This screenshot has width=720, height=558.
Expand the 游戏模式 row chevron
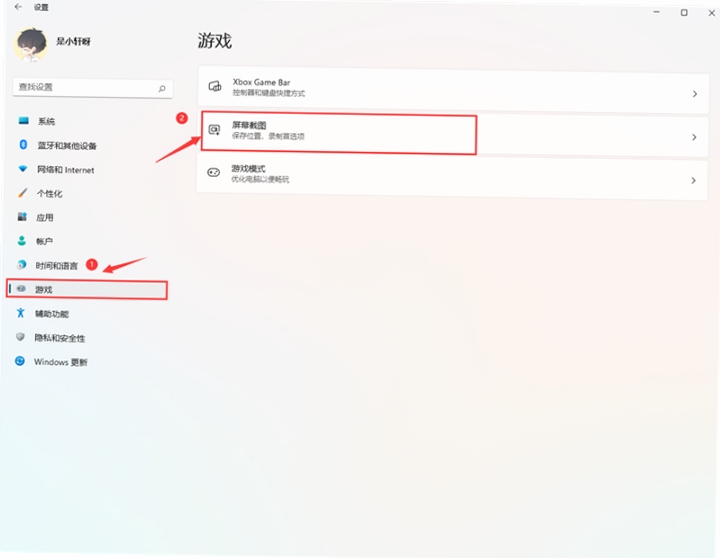click(693, 180)
